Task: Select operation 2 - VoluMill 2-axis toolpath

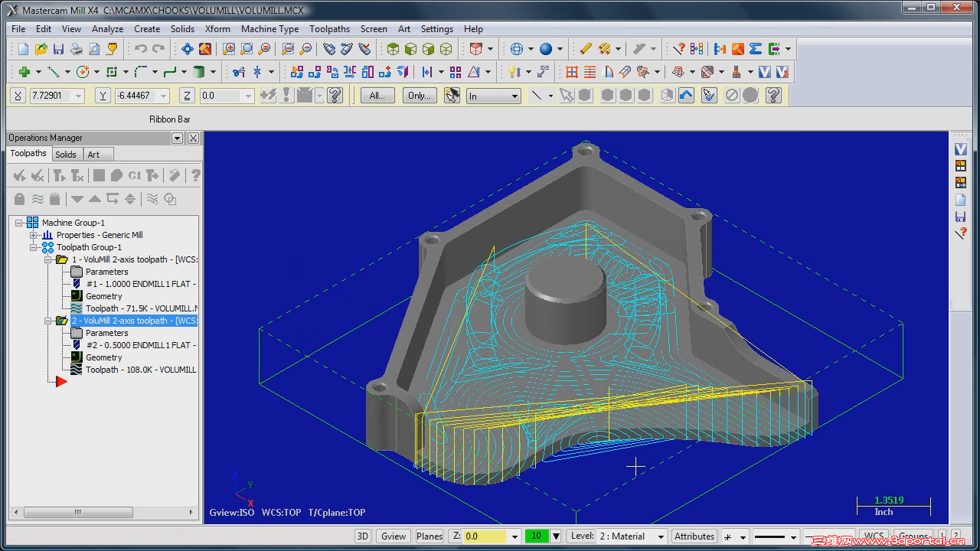Action: (x=135, y=321)
